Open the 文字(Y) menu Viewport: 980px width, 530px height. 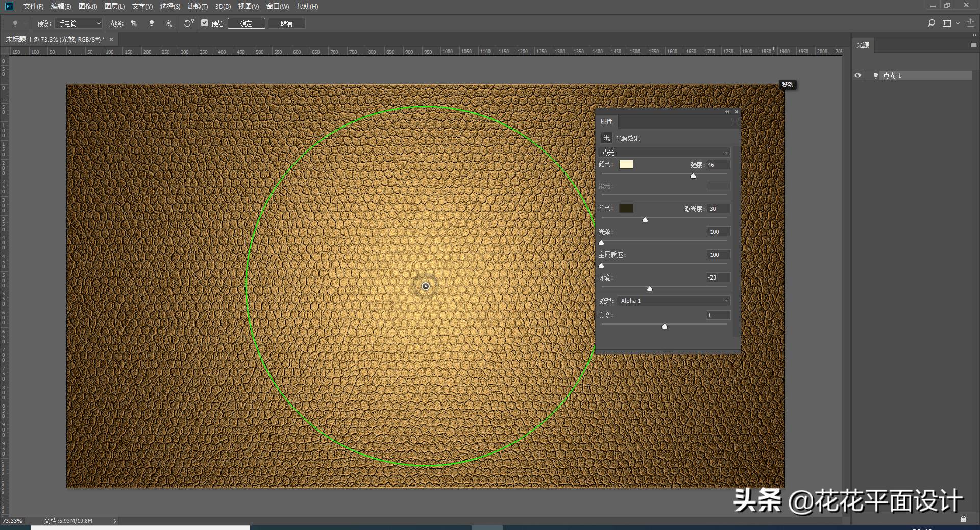[142, 7]
